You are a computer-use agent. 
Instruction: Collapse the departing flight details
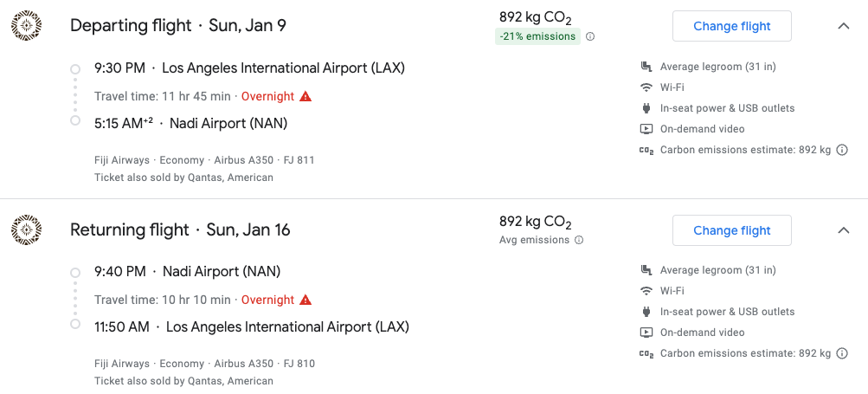(844, 26)
